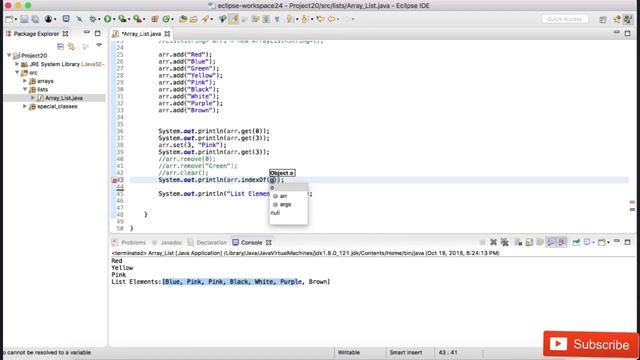
Task: Click Remove All Terminated Launches icon
Action: click(504, 242)
